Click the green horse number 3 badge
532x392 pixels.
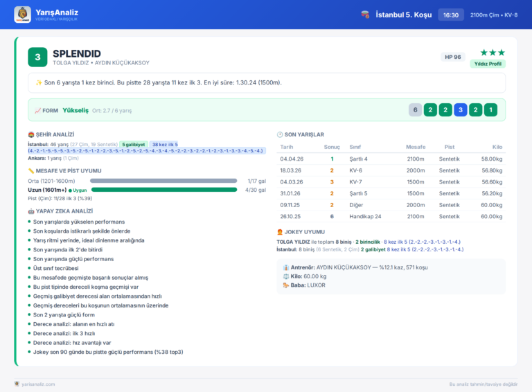(37, 57)
